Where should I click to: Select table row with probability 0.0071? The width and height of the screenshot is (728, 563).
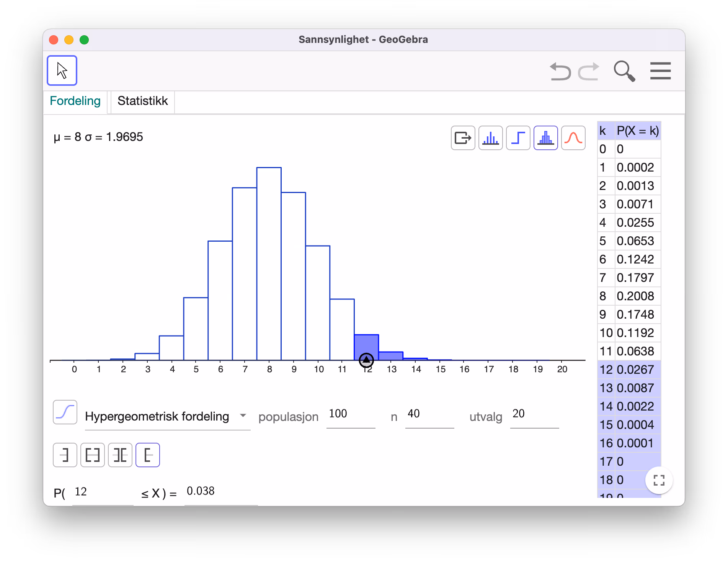pos(629,204)
